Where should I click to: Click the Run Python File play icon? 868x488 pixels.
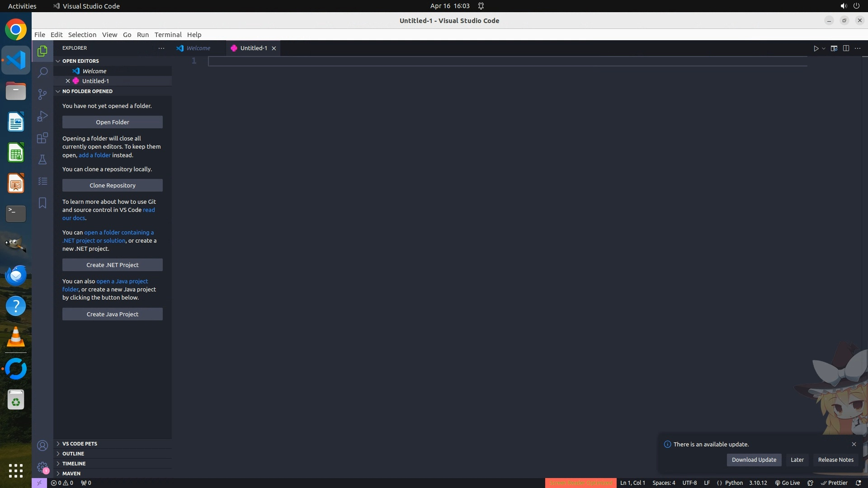816,48
